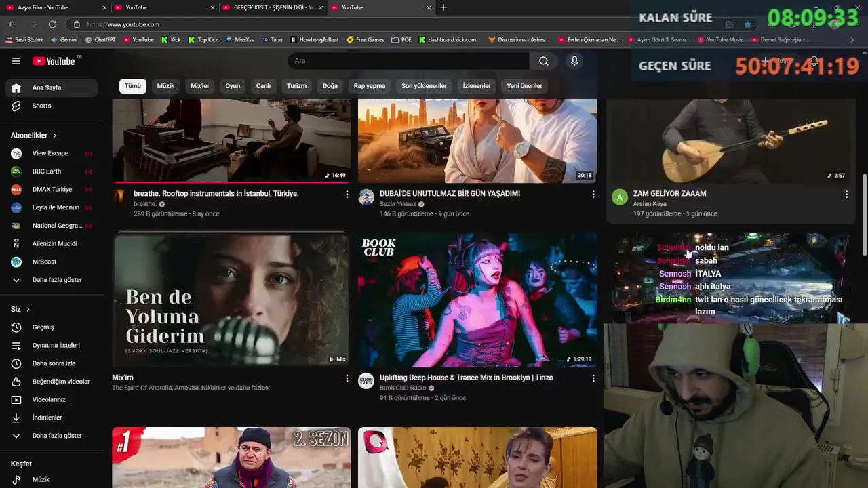868x488 pixels.
Task: Open ChatGPT bookmark
Action: click(x=100, y=40)
